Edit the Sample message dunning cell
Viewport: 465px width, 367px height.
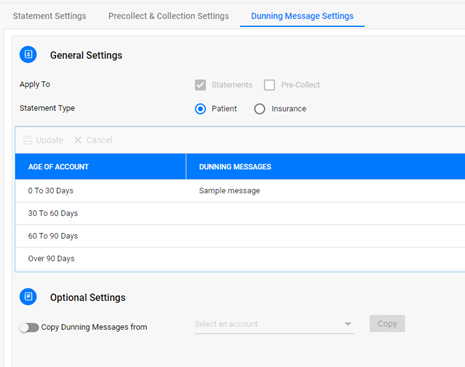point(325,191)
